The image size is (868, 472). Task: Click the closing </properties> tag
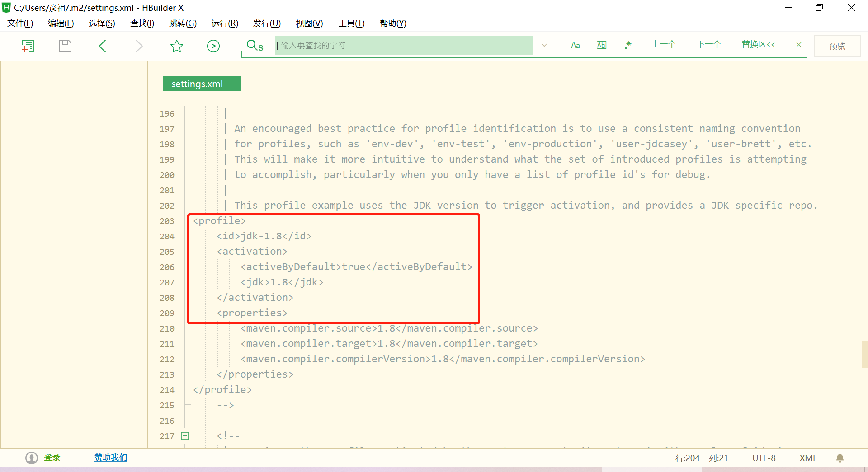pos(255,374)
